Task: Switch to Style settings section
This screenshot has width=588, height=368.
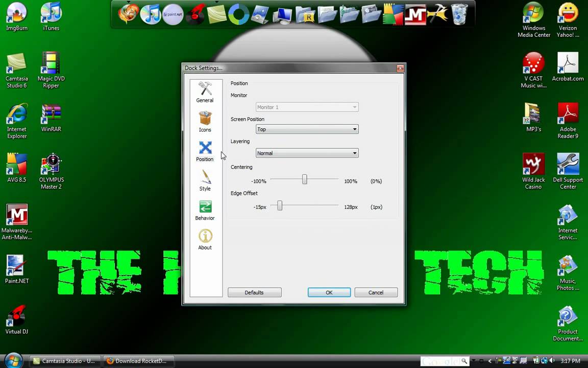Action: [205, 180]
